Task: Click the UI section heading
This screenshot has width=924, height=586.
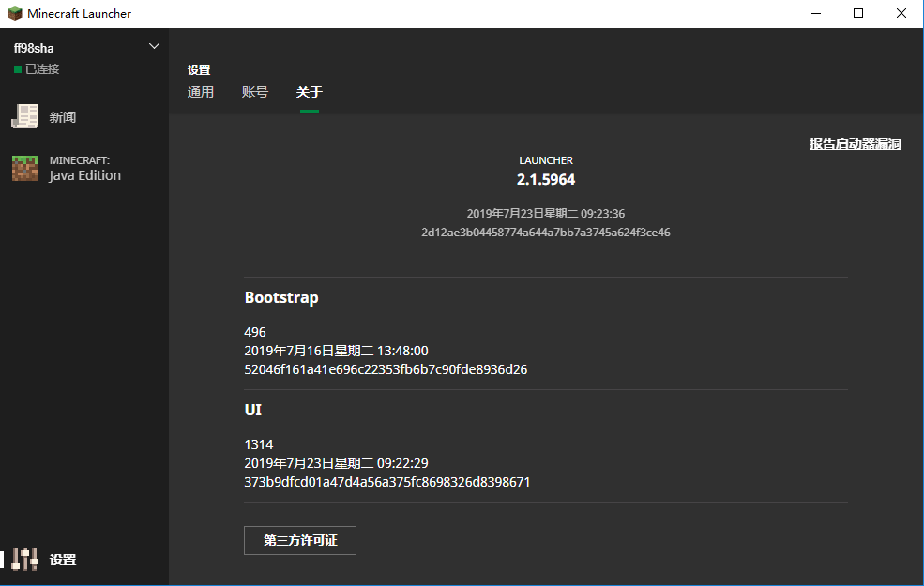Action: coord(252,410)
